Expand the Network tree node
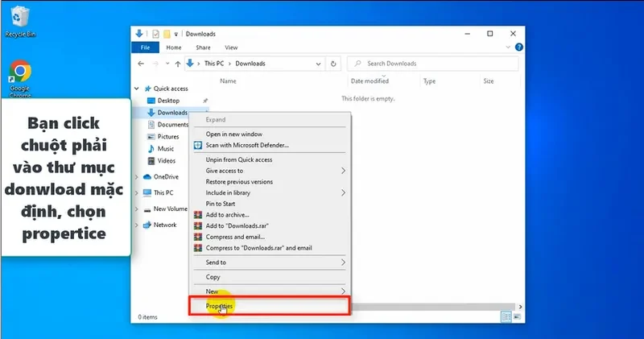 [136, 225]
